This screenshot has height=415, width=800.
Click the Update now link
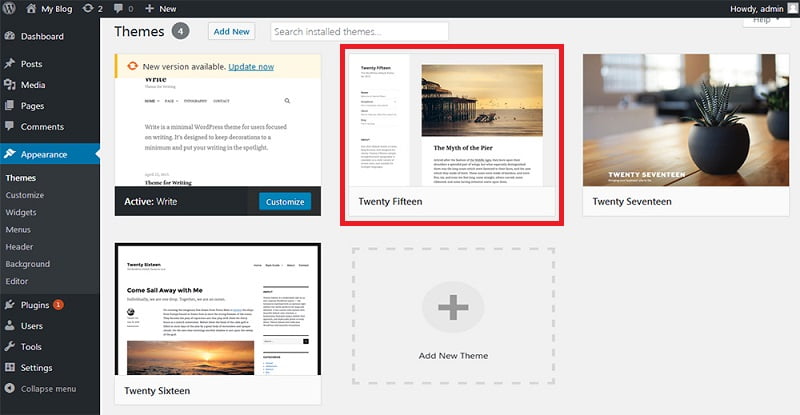coord(251,66)
